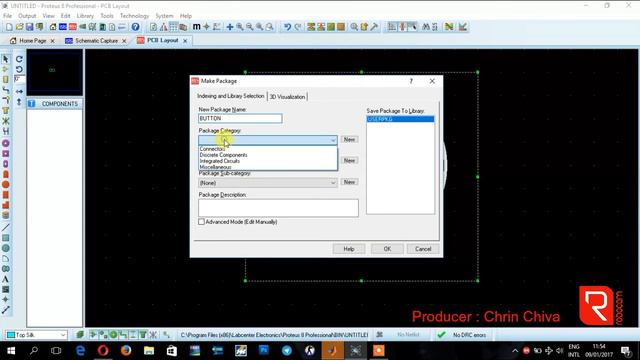Select the 2D Graphics Line tool

[6, 228]
